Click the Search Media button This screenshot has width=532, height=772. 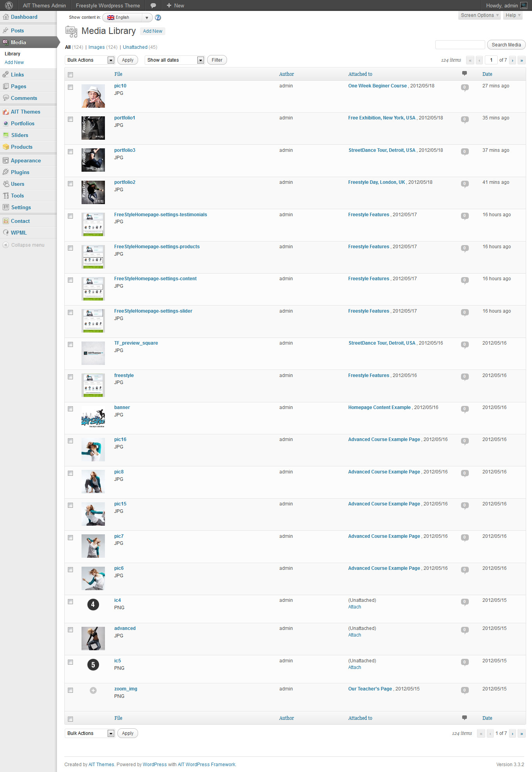(506, 45)
